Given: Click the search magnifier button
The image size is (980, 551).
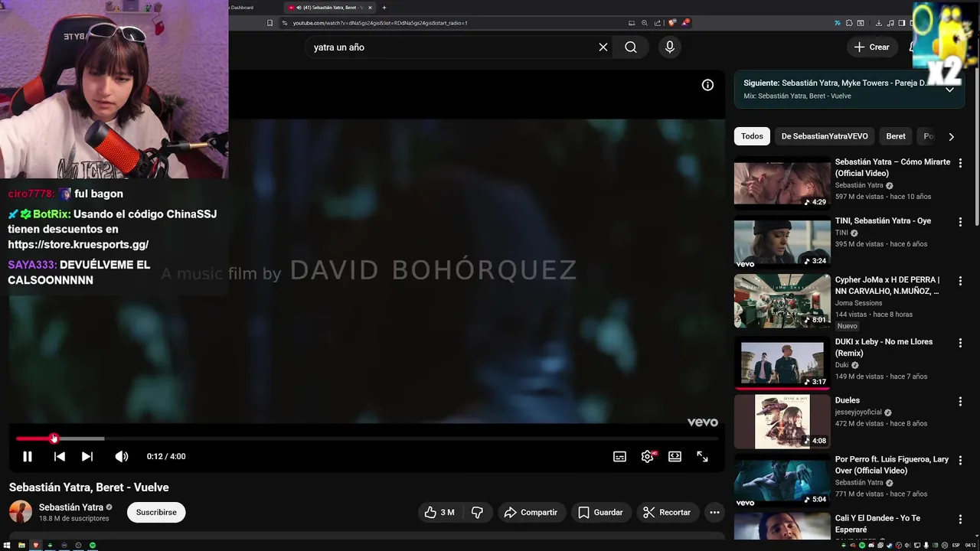Looking at the screenshot, I should tap(630, 47).
